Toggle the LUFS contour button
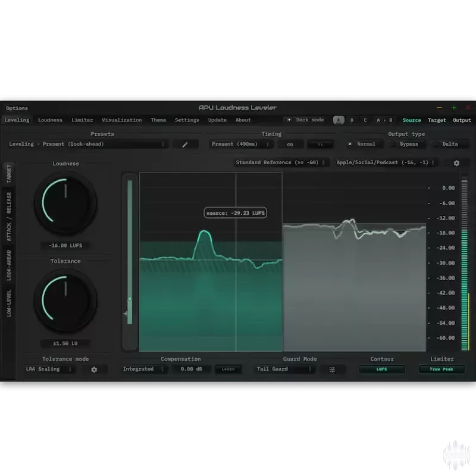This screenshot has height=476, width=476. (x=382, y=369)
